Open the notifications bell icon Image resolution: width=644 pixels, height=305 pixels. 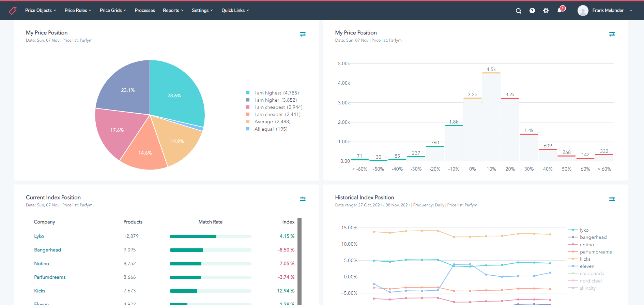560,10
